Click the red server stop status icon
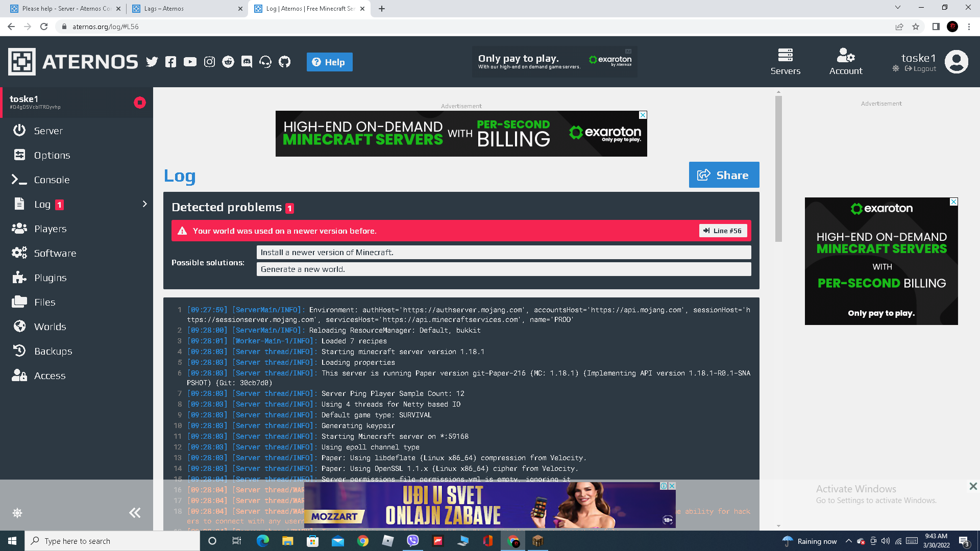 [139, 103]
